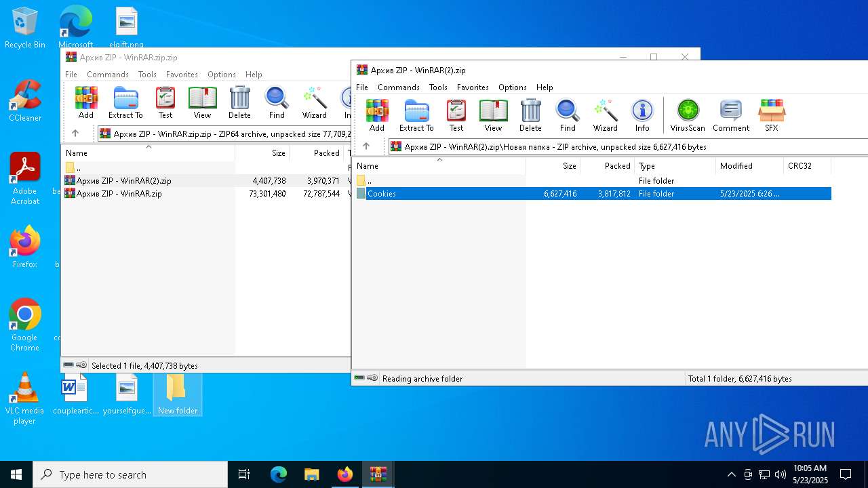Select the New folder desktop icon

coord(178,394)
